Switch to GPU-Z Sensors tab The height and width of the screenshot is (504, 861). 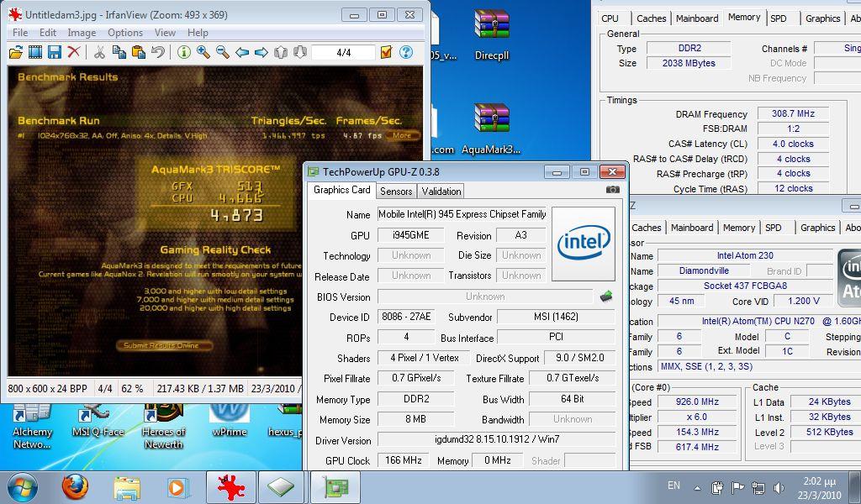[x=396, y=191]
